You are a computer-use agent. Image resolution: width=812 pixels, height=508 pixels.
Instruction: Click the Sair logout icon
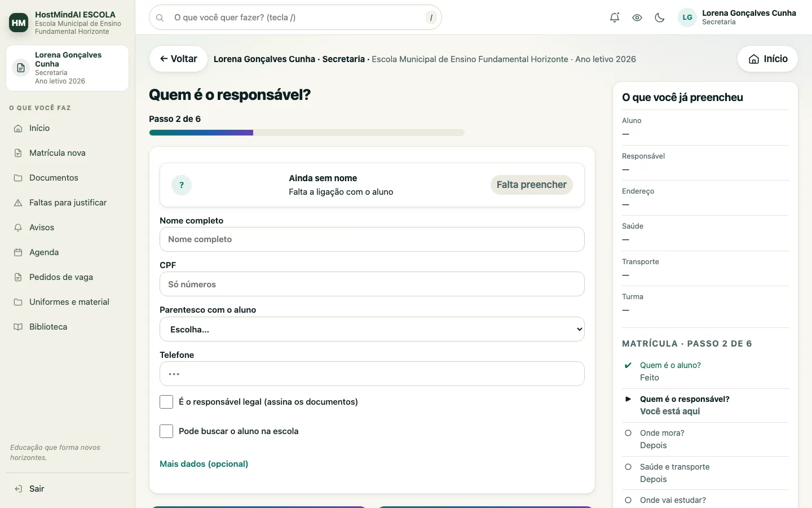(x=18, y=489)
